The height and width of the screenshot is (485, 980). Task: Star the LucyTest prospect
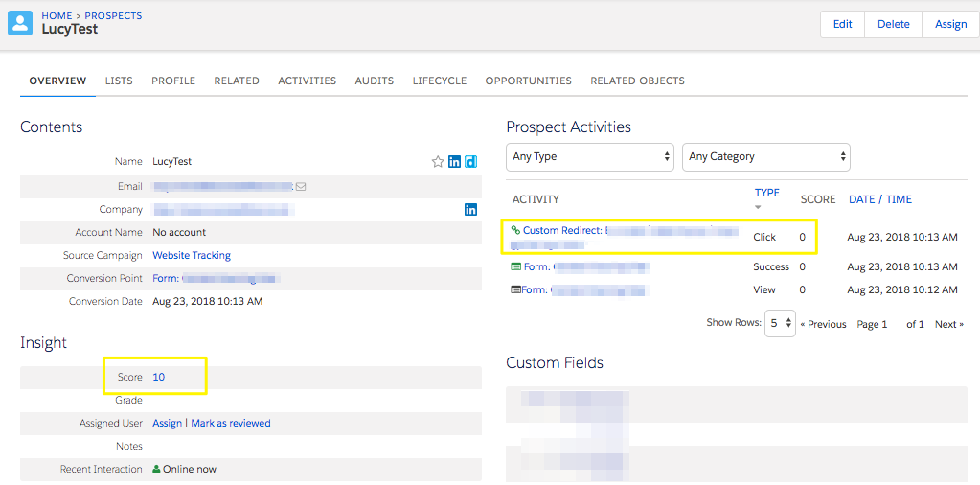[x=438, y=162]
